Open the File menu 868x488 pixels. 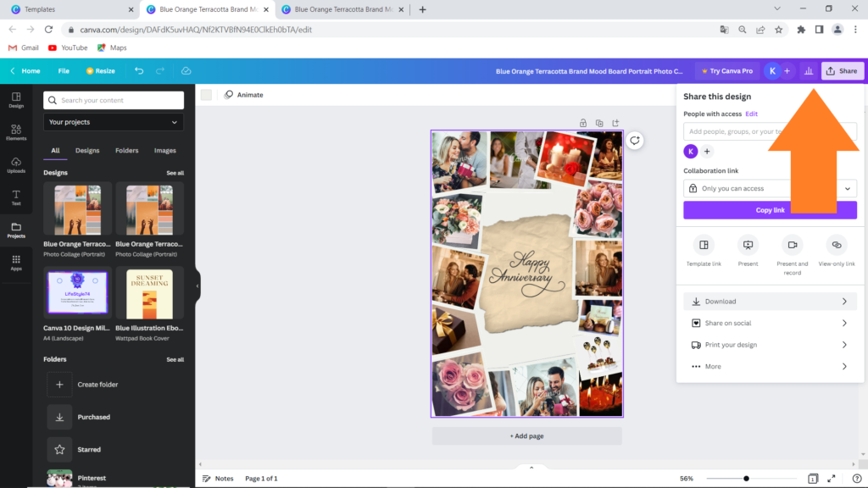tap(64, 71)
